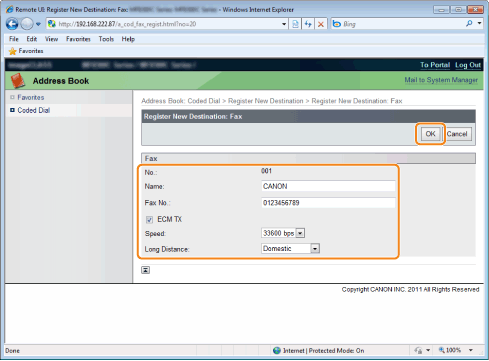This screenshot has width=489, height=361.
Task: Open the zoom level 100% dropdown
Action: (x=471, y=350)
